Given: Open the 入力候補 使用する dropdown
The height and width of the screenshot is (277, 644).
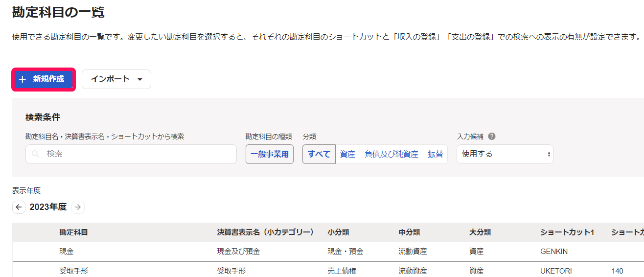Looking at the screenshot, I should 505,154.
